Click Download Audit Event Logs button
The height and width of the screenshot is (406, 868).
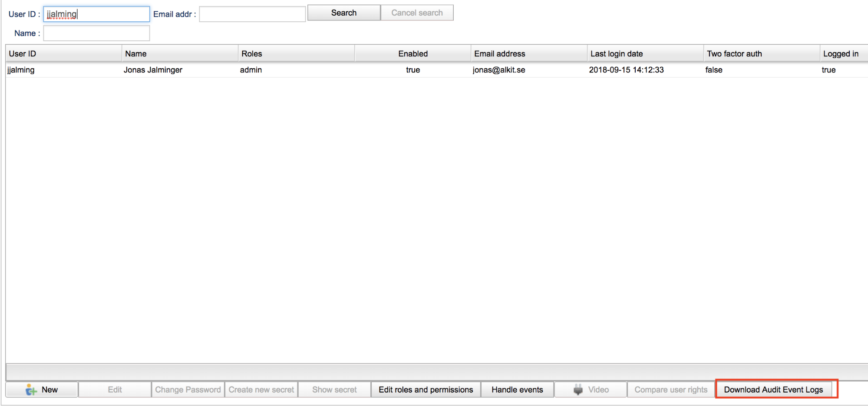(x=773, y=389)
